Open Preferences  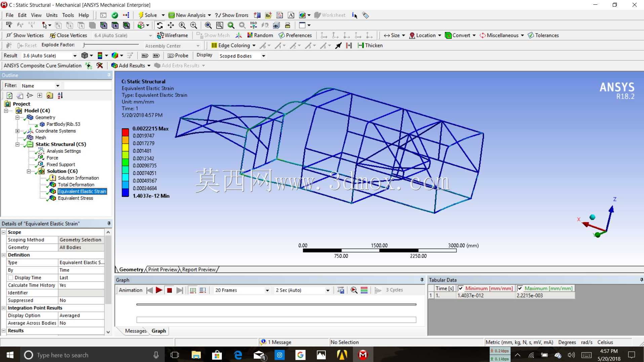coord(295,35)
